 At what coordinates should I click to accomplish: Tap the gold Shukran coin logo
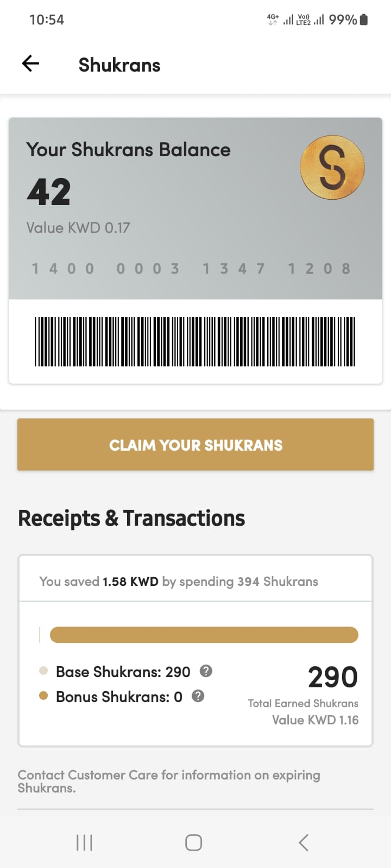click(332, 167)
